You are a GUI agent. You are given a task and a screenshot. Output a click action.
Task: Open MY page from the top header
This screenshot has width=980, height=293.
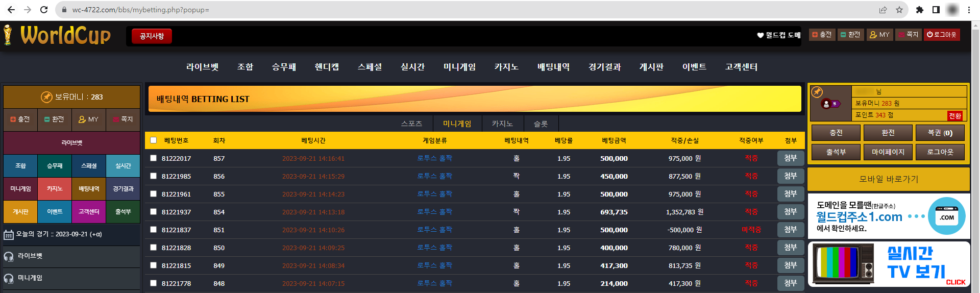click(x=879, y=35)
